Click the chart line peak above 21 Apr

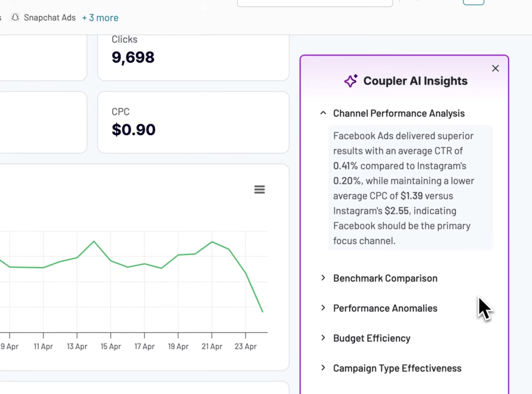coord(212,242)
